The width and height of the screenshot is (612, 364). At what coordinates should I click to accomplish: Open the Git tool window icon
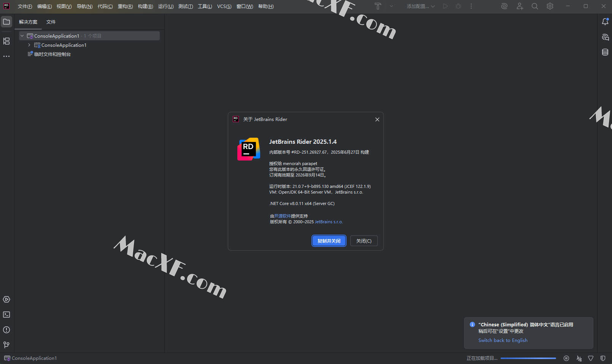tap(6, 345)
